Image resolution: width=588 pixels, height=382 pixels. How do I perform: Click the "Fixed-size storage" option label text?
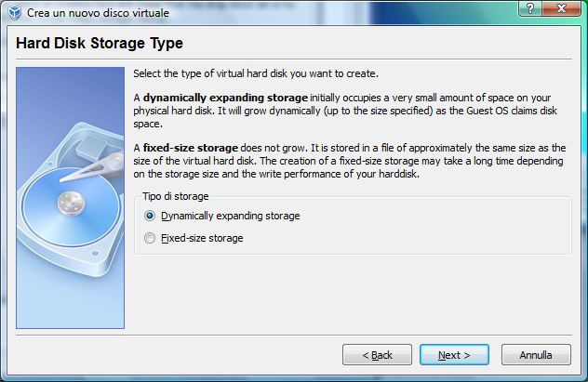pos(202,238)
